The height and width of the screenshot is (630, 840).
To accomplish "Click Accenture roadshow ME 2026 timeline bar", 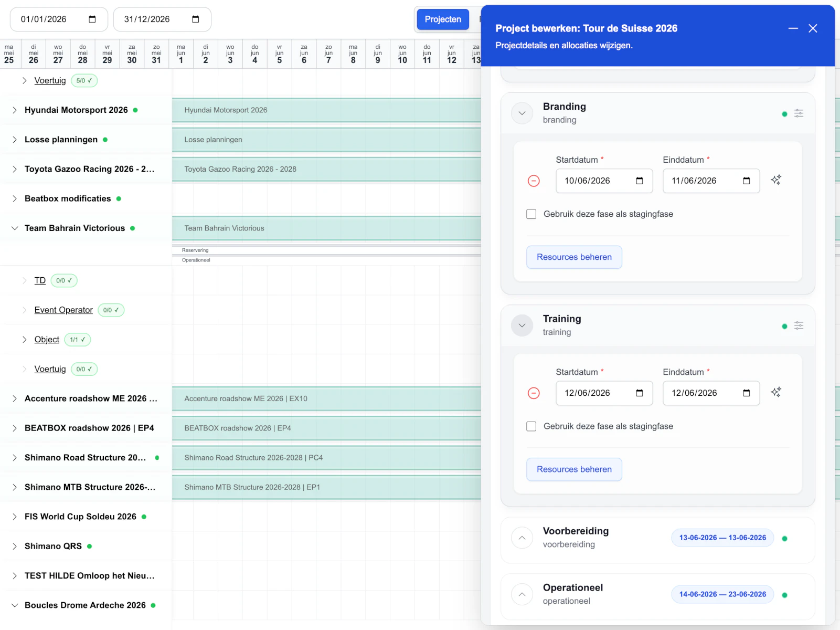I will pos(325,399).
